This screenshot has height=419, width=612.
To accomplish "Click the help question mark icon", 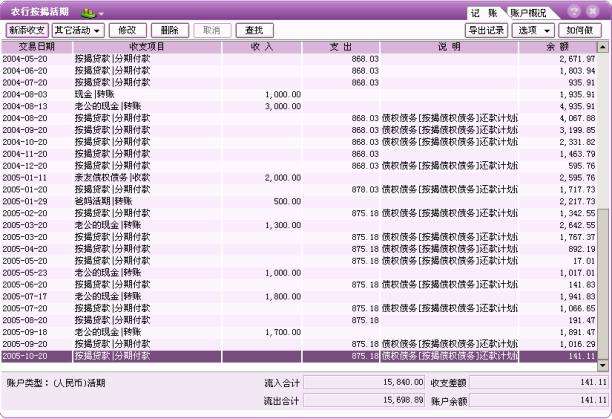I will coord(575,11).
